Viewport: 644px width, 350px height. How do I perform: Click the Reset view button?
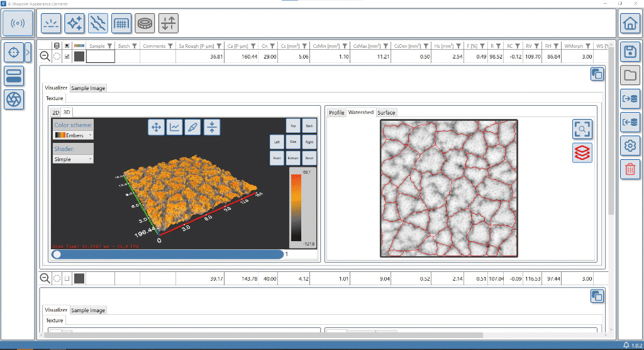click(309, 159)
